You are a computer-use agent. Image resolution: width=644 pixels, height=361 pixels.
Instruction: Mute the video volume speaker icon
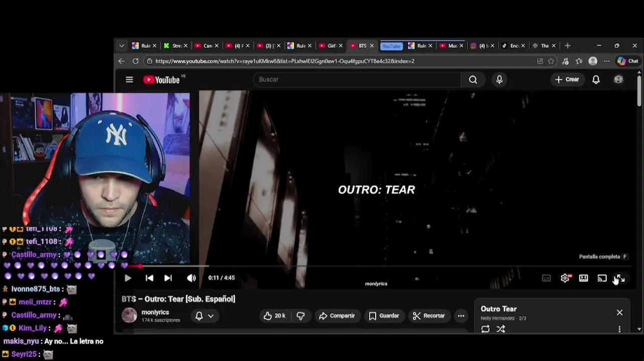pos(191,278)
